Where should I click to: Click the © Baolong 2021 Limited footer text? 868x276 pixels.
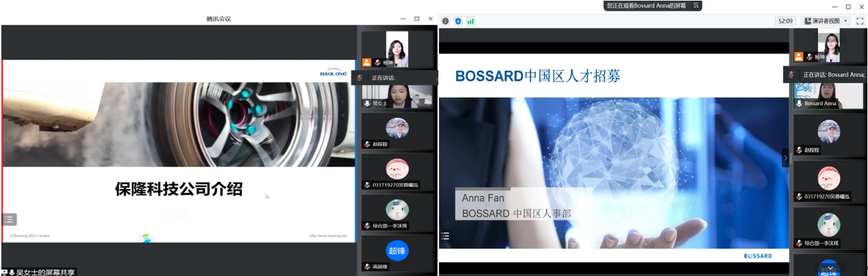coord(30,236)
